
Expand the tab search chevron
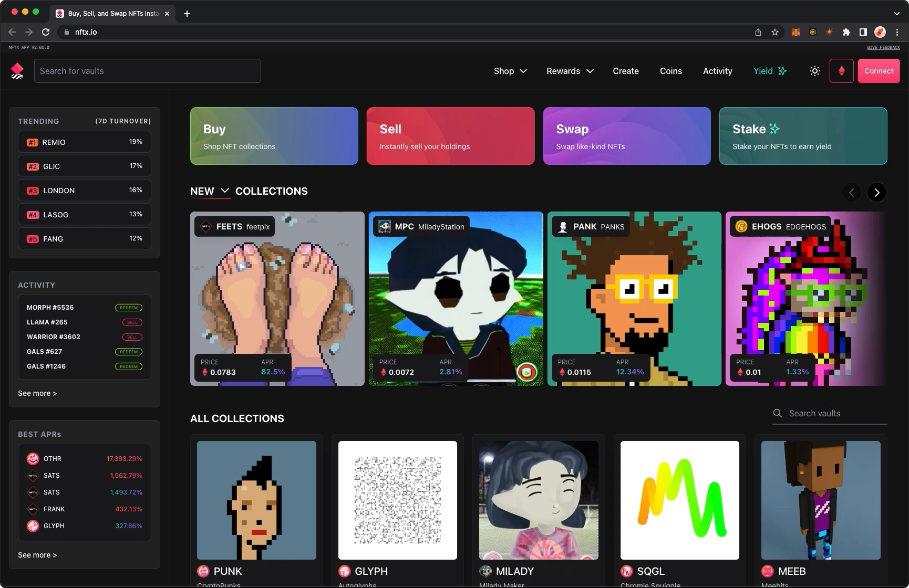tap(896, 14)
